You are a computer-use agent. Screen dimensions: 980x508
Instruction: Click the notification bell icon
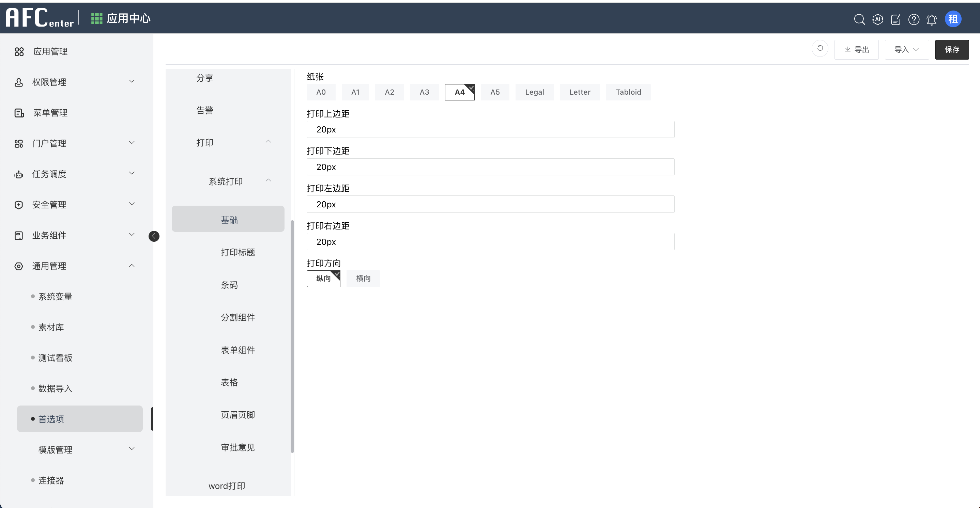(931, 19)
